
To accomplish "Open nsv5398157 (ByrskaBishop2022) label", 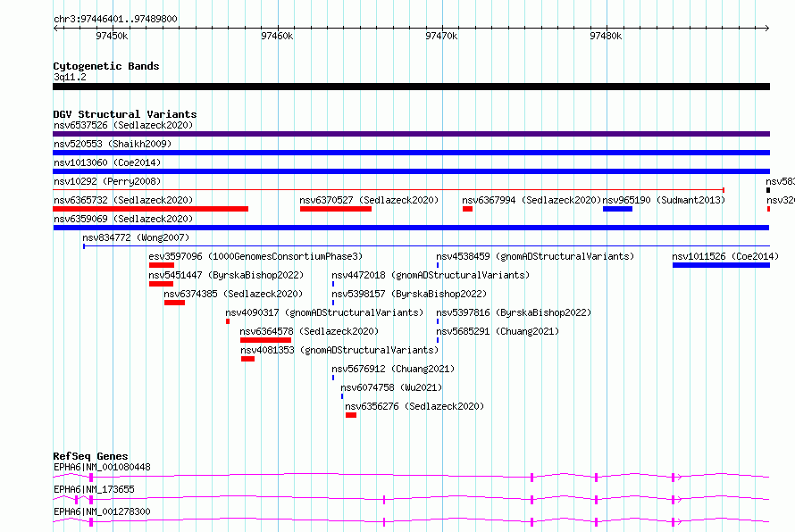I will click(x=409, y=294).
